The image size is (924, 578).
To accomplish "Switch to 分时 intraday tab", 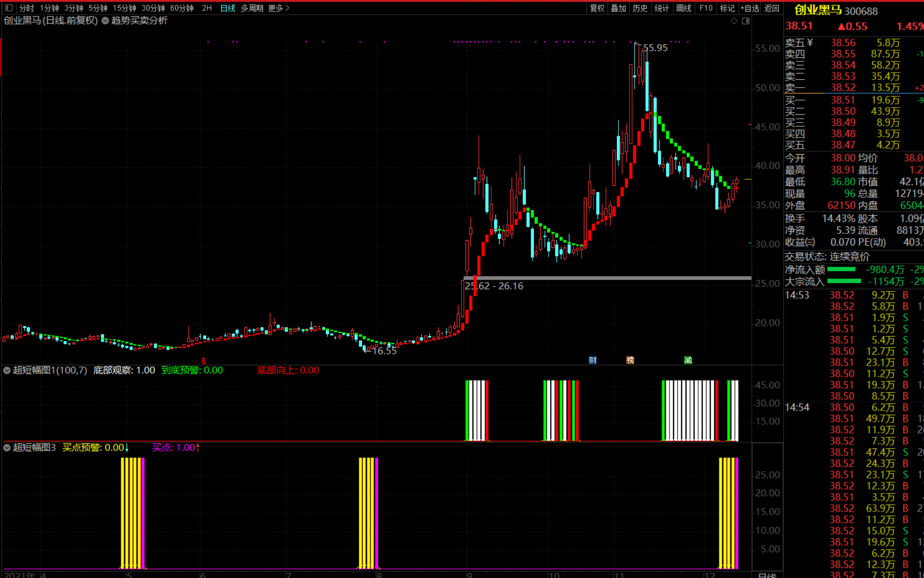I will [x=27, y=8].
